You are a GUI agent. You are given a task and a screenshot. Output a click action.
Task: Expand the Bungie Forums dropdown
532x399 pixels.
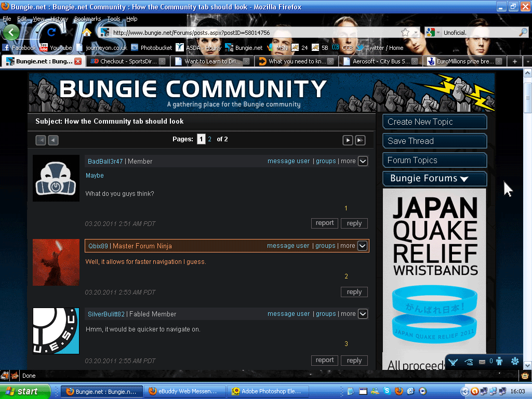pos(434,179)
